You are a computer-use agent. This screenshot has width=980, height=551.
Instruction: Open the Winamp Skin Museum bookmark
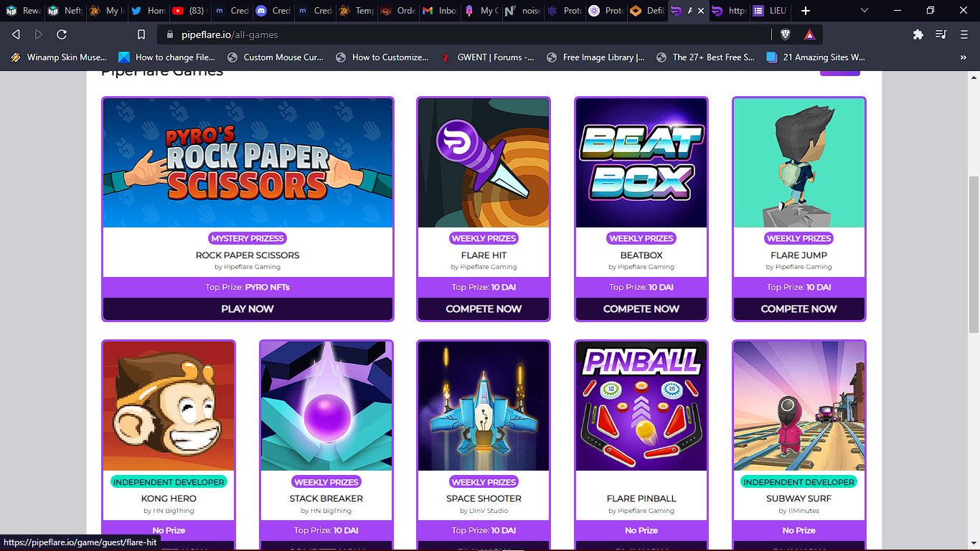tap(59, 57)
